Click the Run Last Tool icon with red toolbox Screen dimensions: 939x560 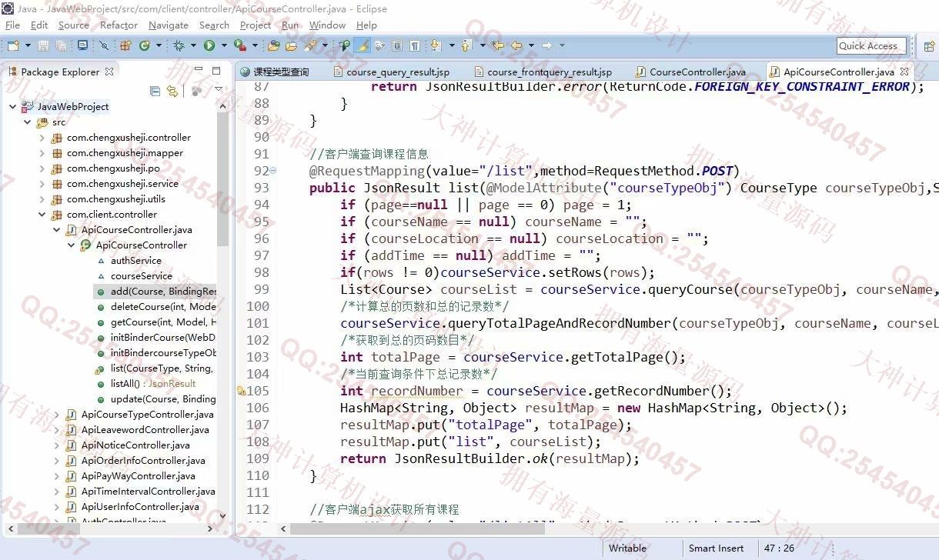[239, 46]
